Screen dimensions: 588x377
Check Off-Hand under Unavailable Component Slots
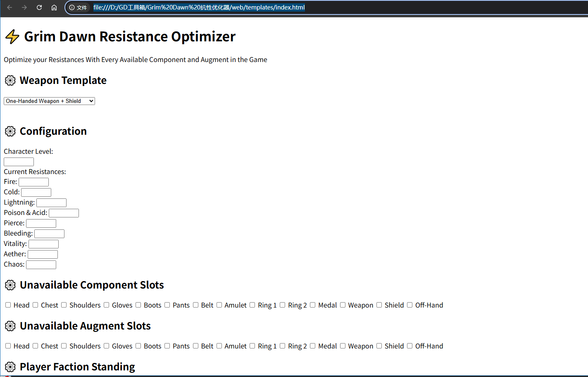pos(410,305)
